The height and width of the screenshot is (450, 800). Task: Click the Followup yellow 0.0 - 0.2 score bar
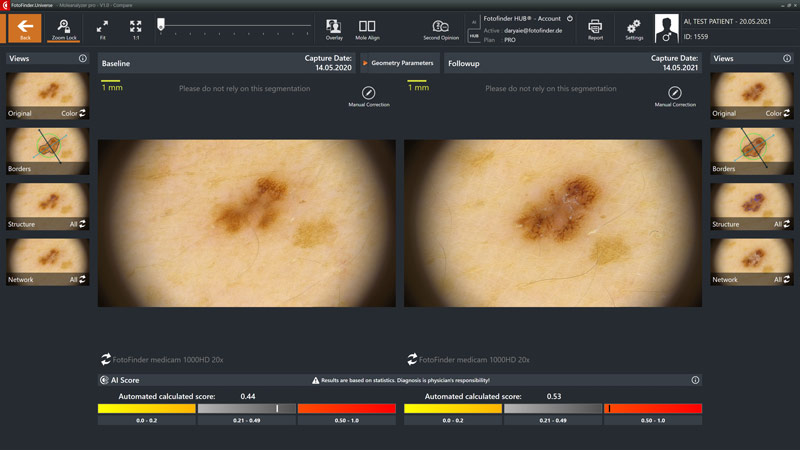click(453, 409)
